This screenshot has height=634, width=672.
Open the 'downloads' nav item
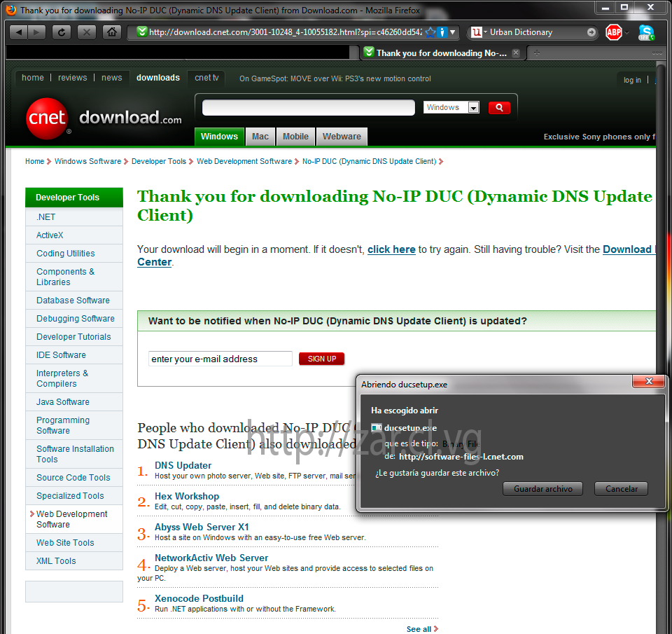(158, 78)
